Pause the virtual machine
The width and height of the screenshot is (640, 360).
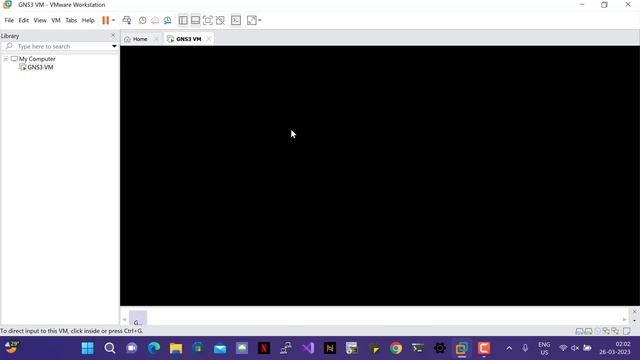coord(105,20)
